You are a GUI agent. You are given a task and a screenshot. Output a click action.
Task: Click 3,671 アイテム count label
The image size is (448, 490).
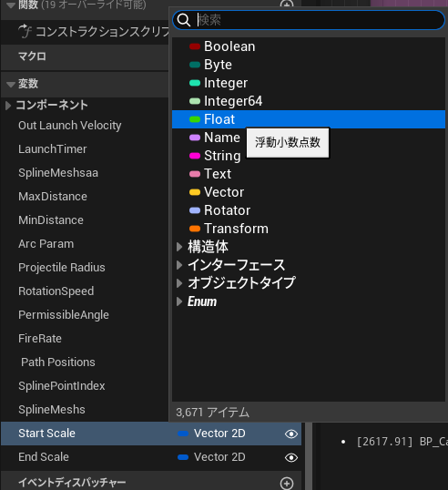tap(213, 413)
